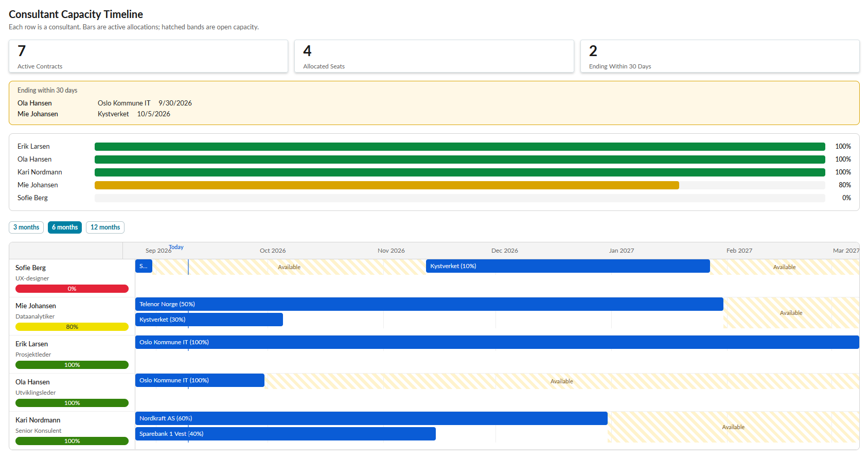868x459 pixels.
Task: Open the Ending Within 30 Days stat card
Action: click(720, 56)
